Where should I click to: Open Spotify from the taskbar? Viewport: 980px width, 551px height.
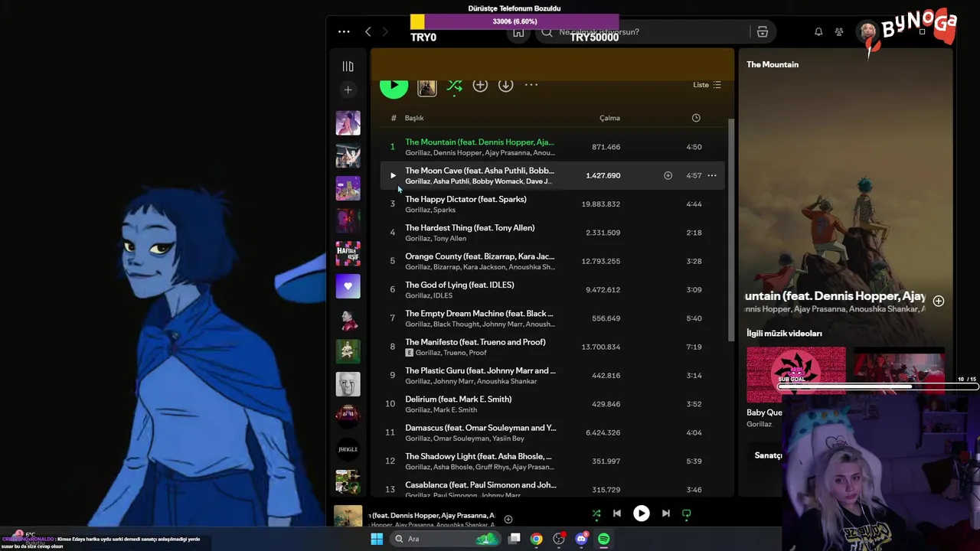coord(603,539)
